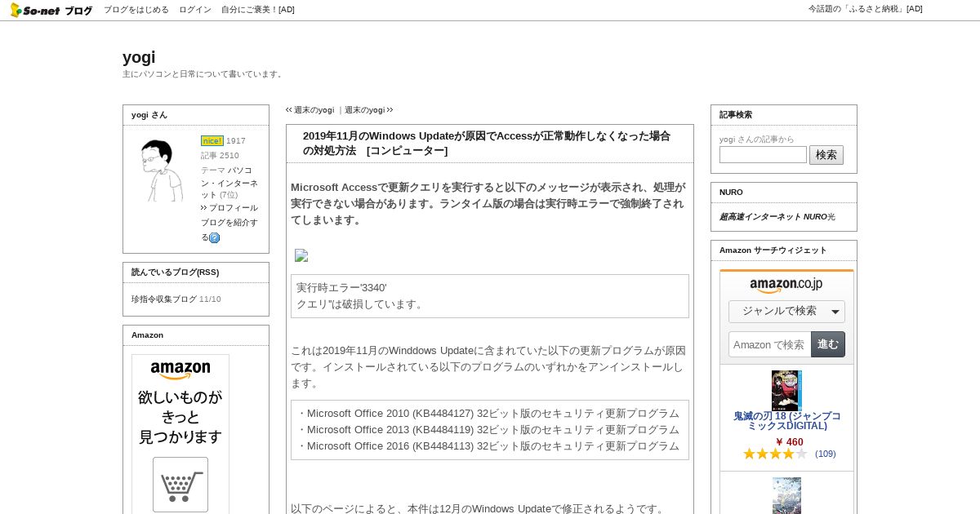Click the yellow nice! badge
Viewport: 980px width, 514px height.
coord(212,140)
